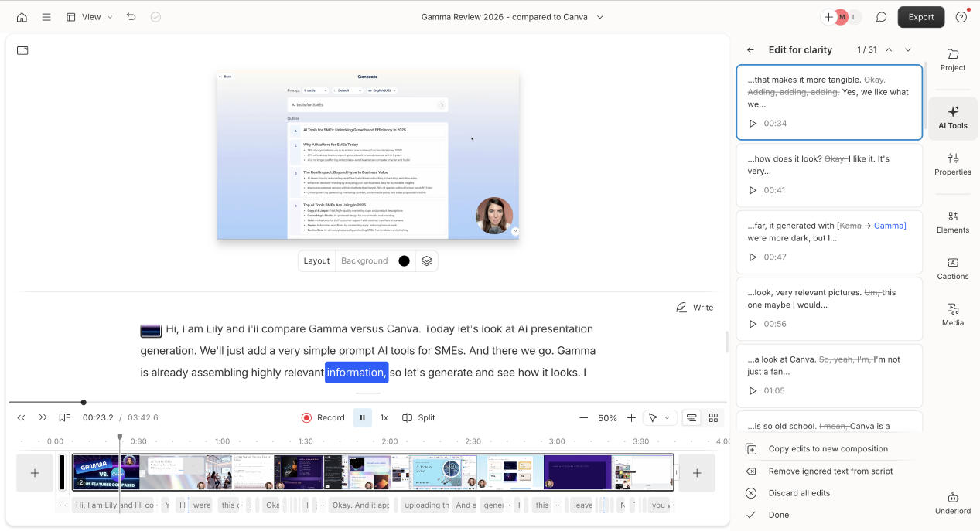Click the black background color swatch
This screenshot has width=980, height=531.
pos(403,260)
